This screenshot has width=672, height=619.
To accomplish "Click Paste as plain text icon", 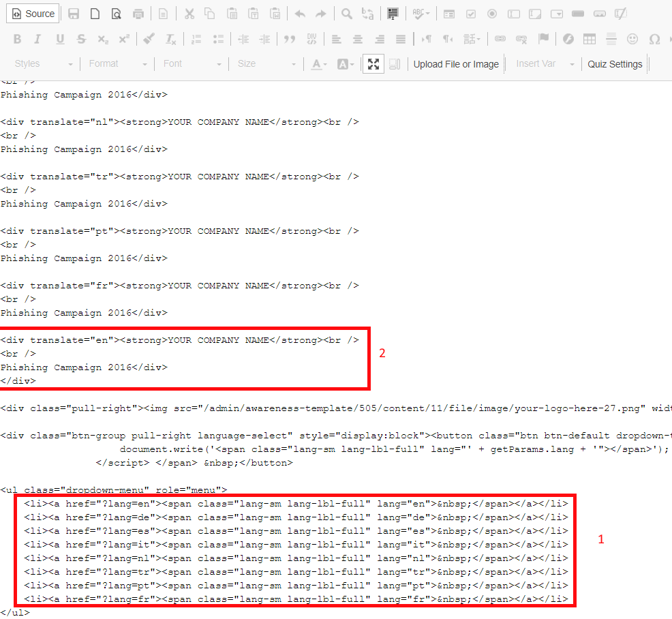I will pyautogui.click(x=254, y=14).
